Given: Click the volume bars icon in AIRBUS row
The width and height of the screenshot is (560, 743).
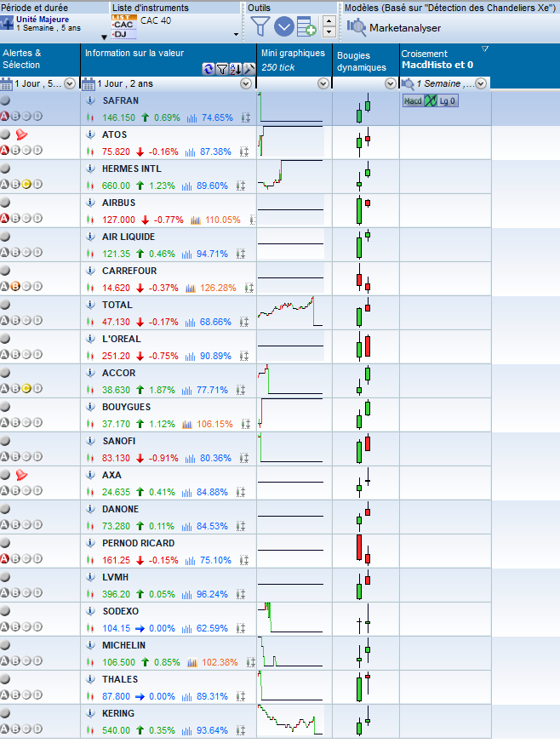Looking at the screenshot, I should click(195, 220).
